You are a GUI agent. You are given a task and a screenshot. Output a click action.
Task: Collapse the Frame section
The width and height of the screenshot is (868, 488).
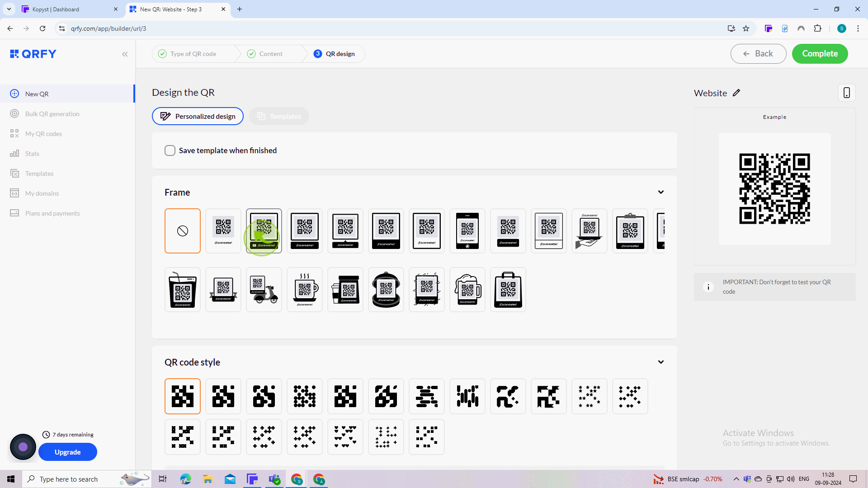tap(661, 192)
